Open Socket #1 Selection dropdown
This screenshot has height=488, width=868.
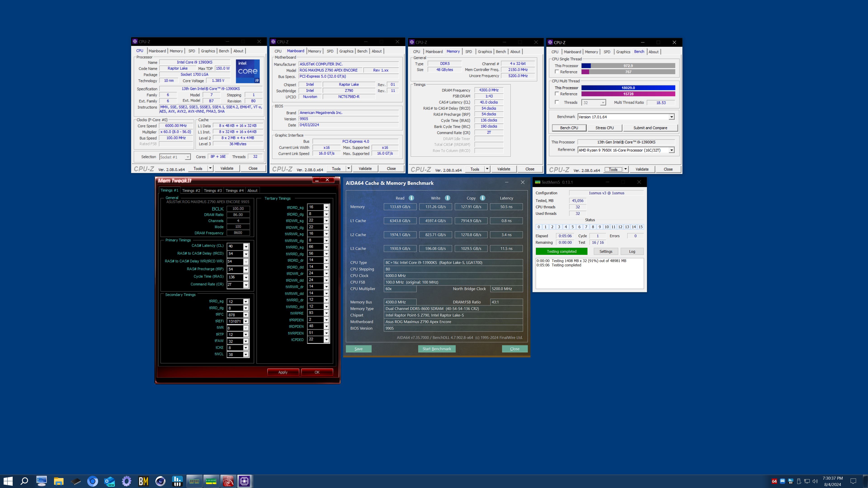click(x=188, y=157)
